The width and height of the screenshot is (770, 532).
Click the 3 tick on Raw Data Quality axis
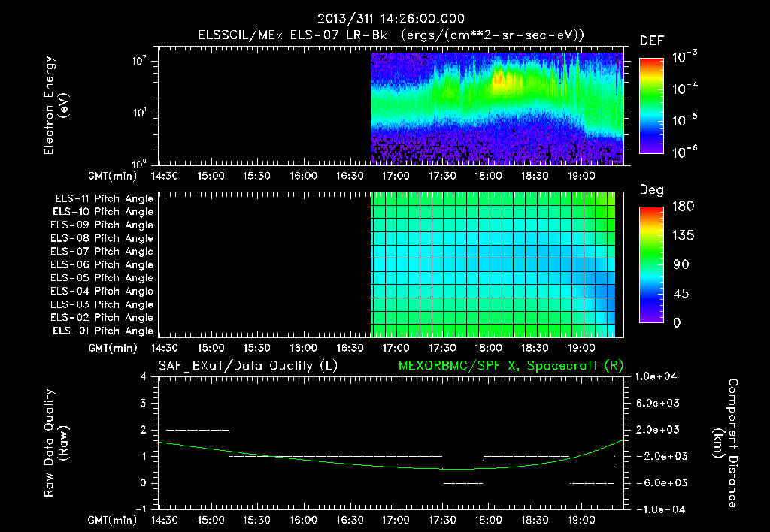143,403
